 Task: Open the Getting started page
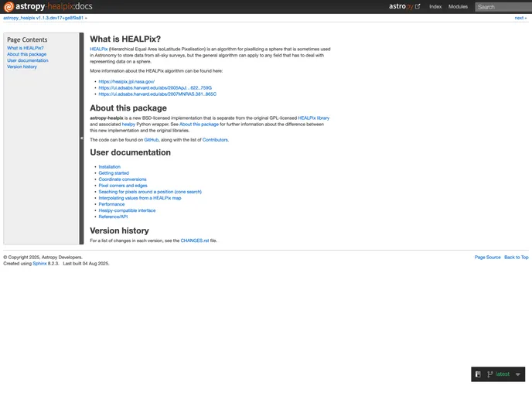[114, 173]
